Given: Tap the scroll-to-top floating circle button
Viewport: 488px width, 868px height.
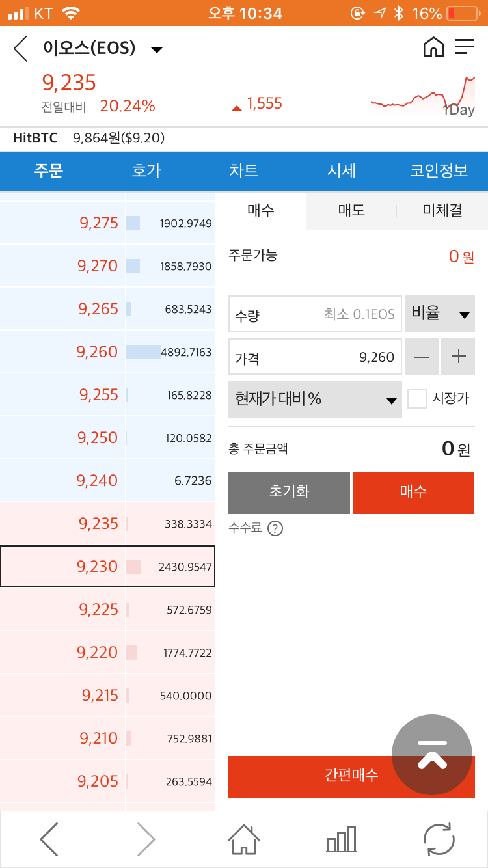Looking at the screenshot, I should click(431, 755).
